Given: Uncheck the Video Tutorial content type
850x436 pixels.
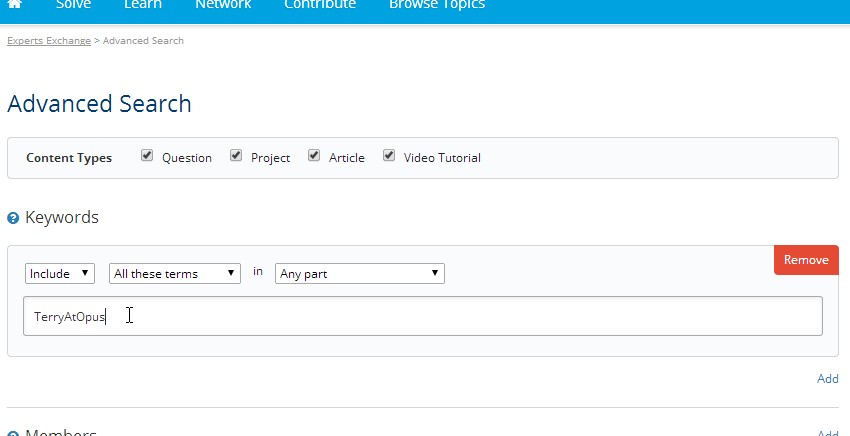Looking at the screenshot, I should click(389, 156).
